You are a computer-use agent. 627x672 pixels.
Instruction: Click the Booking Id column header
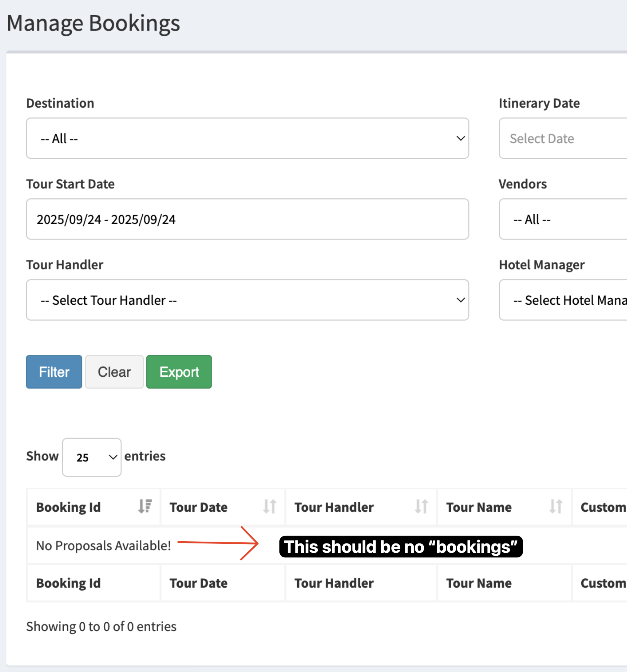(68, 507)
